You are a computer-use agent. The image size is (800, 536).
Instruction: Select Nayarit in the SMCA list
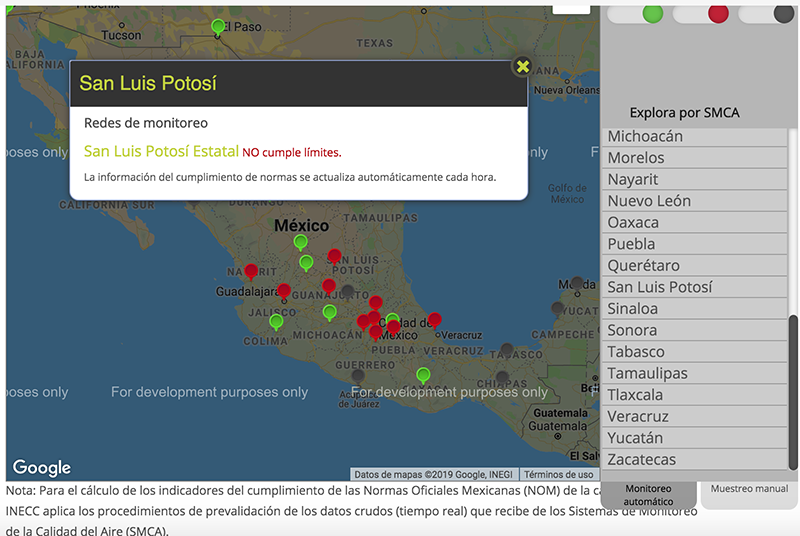[x=694, y=180]
